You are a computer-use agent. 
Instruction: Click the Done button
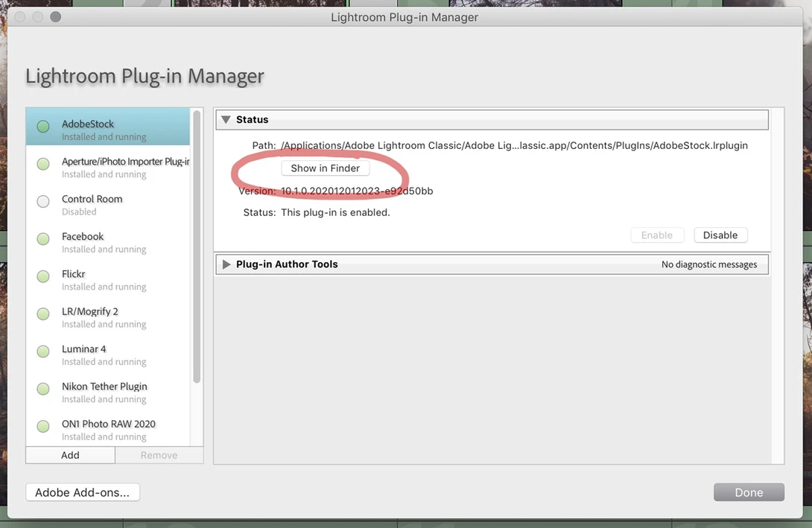pos(749,492)
